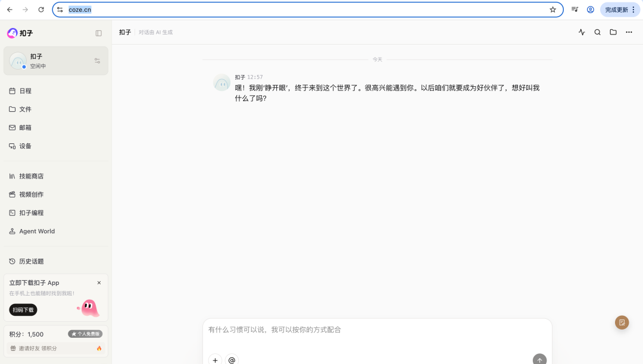Open 文件 in the sidebar
Viewport: 643px width, 364px height.
click(x=56, y=109)
